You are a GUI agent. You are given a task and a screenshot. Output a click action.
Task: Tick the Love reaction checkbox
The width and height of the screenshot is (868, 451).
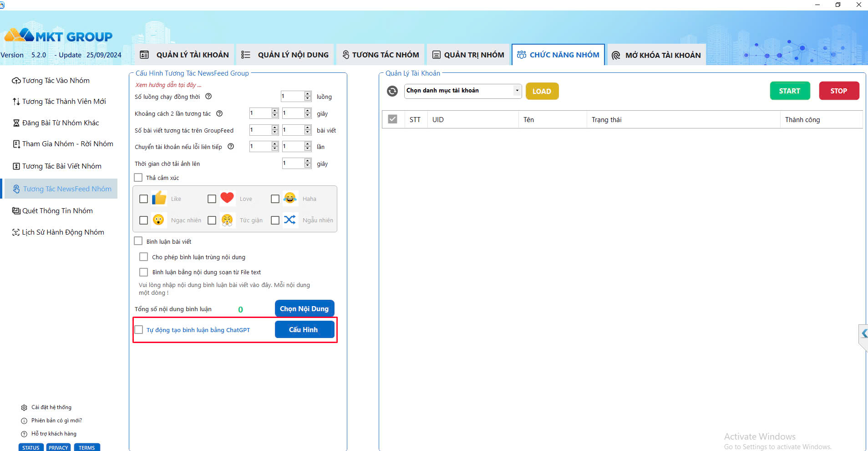point(212,199)
